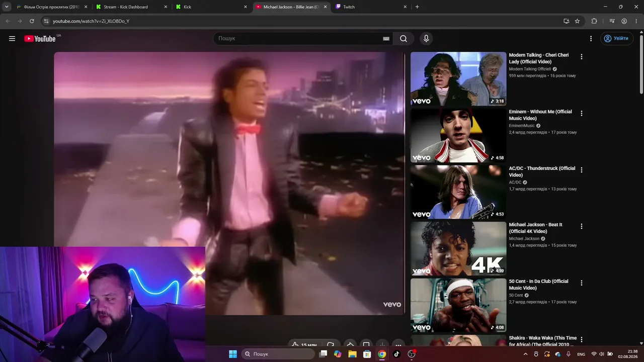Select the Michael Jackson - Billie Jean tab
The width and height of the screenshot is (644, 362).
pos(292,7)
